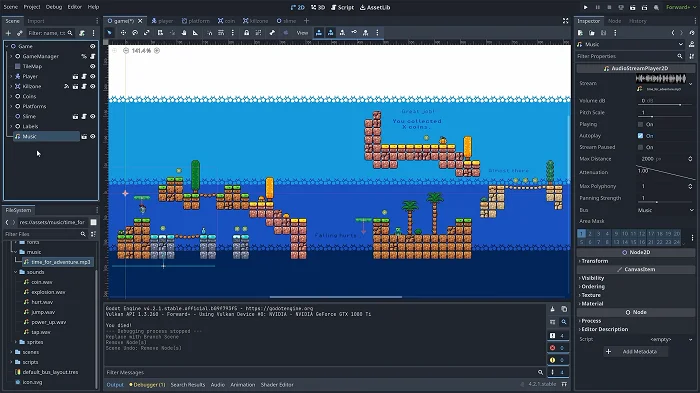Click the output search magnifier icon

coord(564,322)
